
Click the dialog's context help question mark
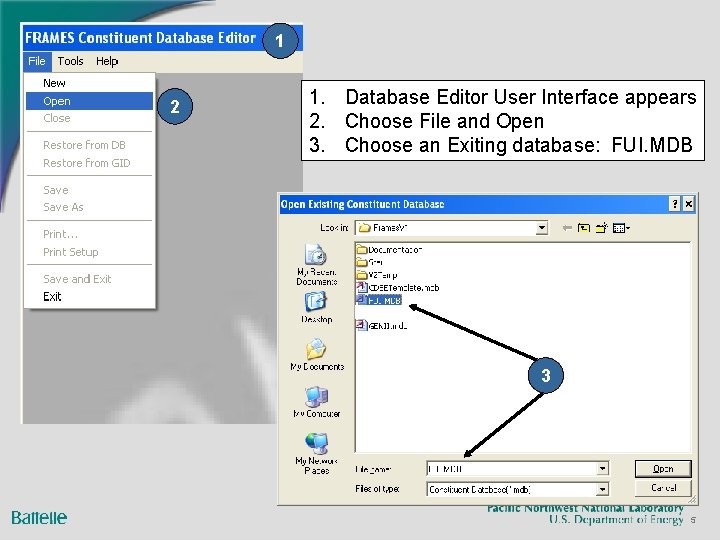click(x=675, y=204)
